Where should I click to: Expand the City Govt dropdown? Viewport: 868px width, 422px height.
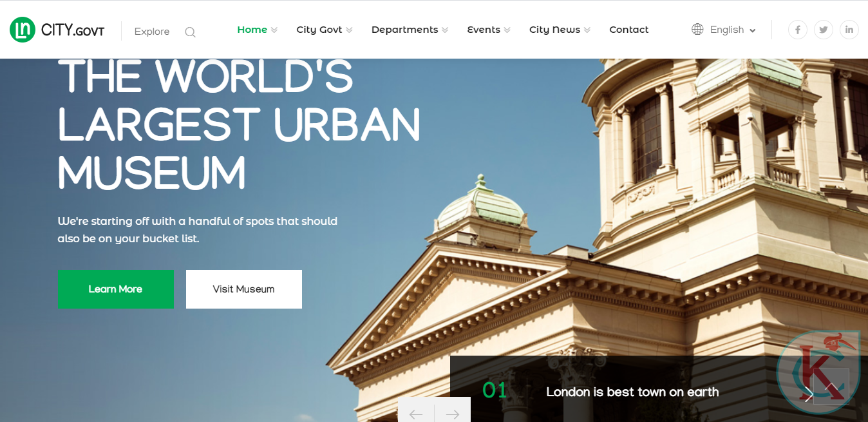(x=349, y=30)
